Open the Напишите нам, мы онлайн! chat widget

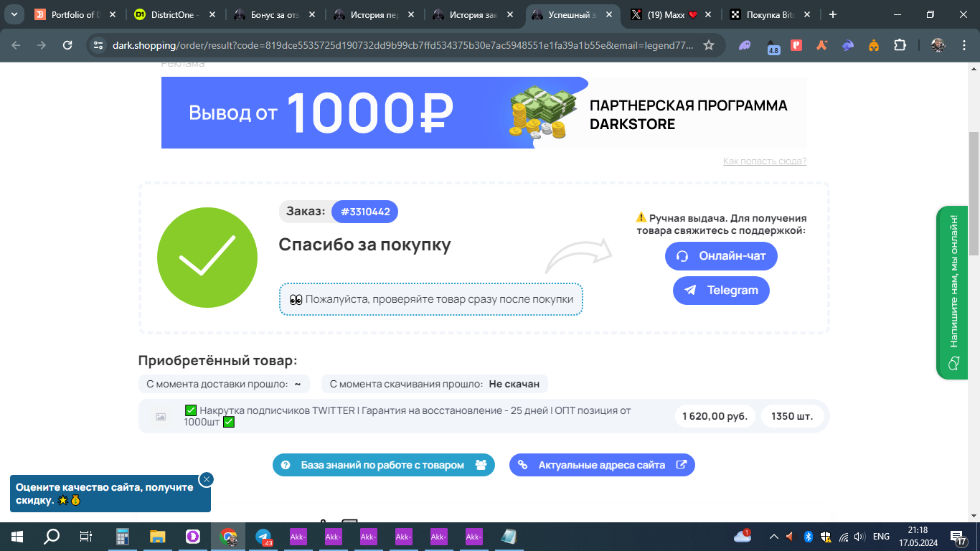[953, 293]
